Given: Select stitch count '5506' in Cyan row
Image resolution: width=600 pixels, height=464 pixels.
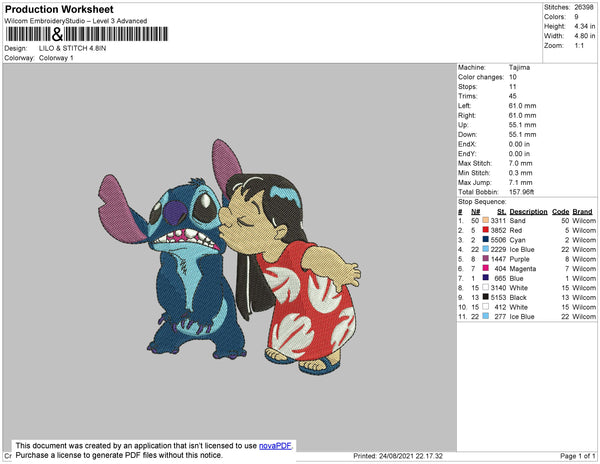Looking at the screenshot, I should click(498, 240).
